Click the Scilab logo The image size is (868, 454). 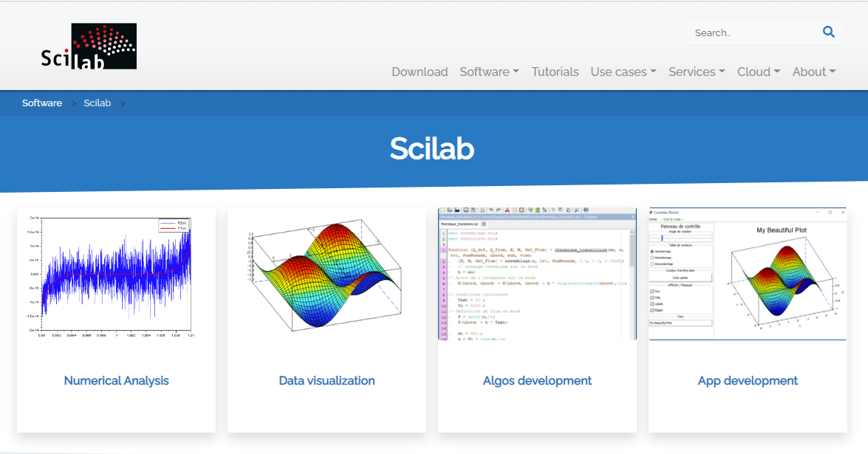[89, 47]
